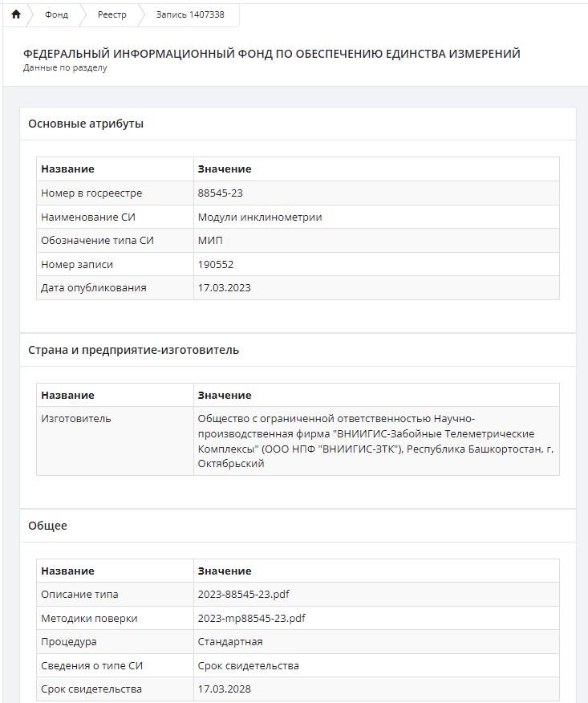Screen dimensions: 588x703
Task: Click the Общее section header
Action: coord(47,526)
